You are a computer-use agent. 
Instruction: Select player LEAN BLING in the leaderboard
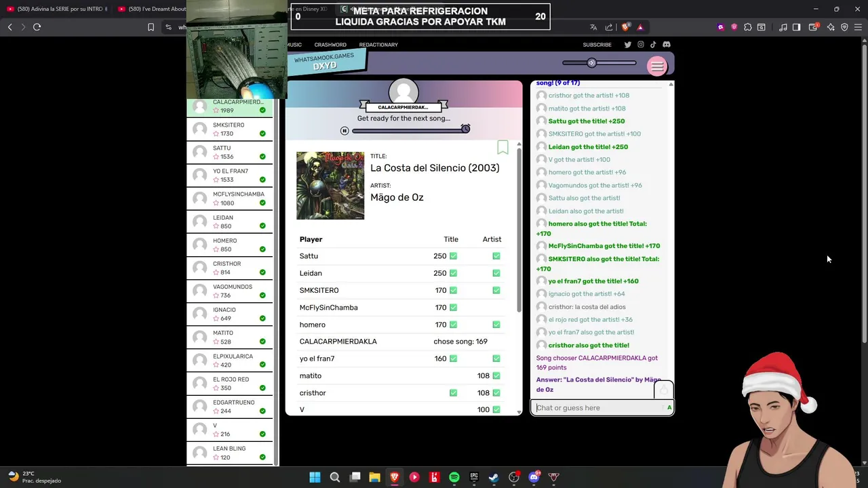pyautogui.click(x=230, y=452)
